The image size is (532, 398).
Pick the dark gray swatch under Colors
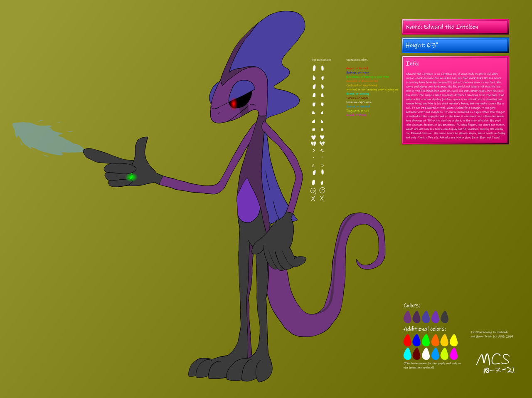point(444,317)
